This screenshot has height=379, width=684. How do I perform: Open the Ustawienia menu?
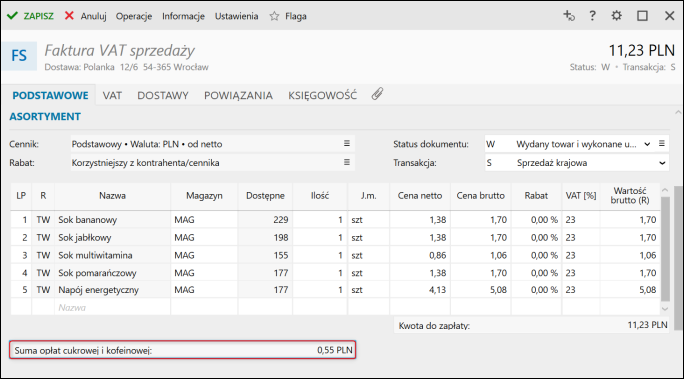(236, 16)
